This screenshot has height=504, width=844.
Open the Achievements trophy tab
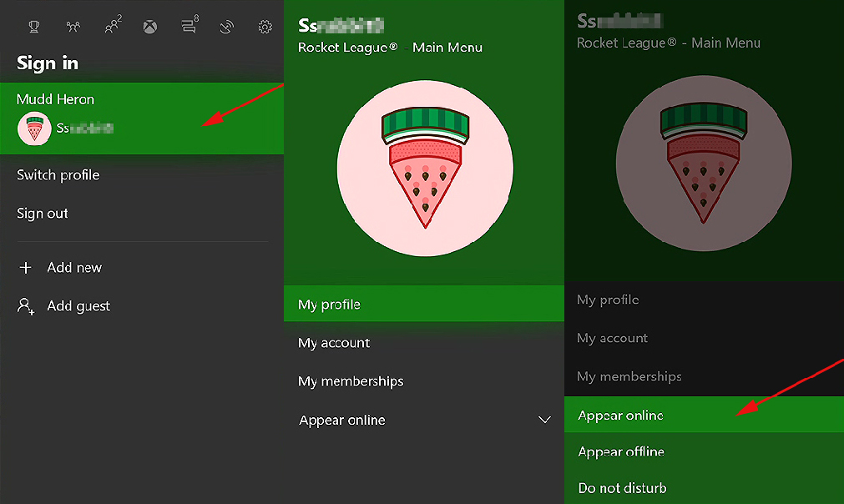pyautogui.click(x=34, y=27)
